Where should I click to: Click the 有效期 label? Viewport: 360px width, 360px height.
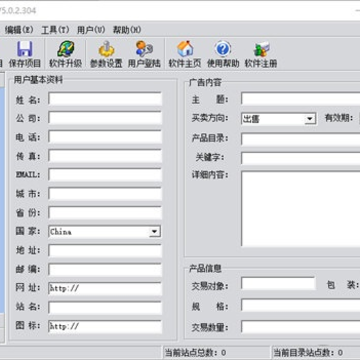click(339, 118)
